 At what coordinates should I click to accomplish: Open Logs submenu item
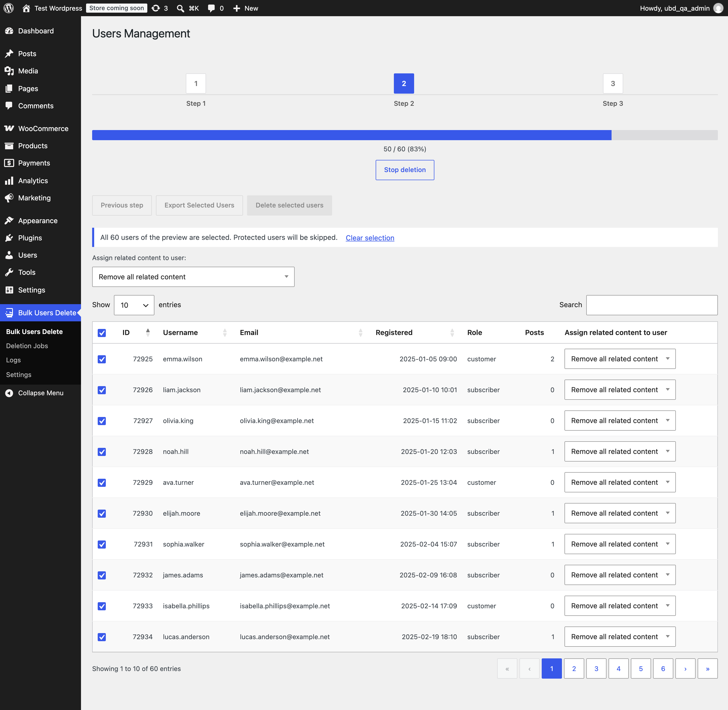[13, 360]
